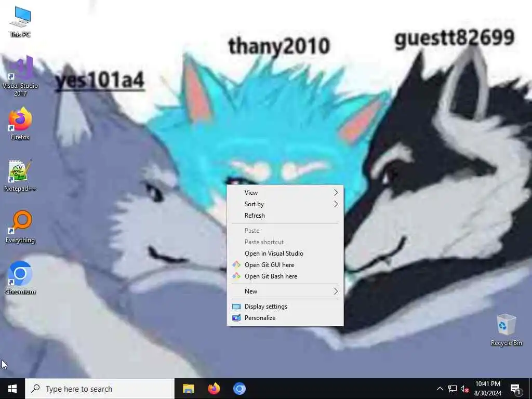Open the network status tray icon

click(x=453, y=389)
